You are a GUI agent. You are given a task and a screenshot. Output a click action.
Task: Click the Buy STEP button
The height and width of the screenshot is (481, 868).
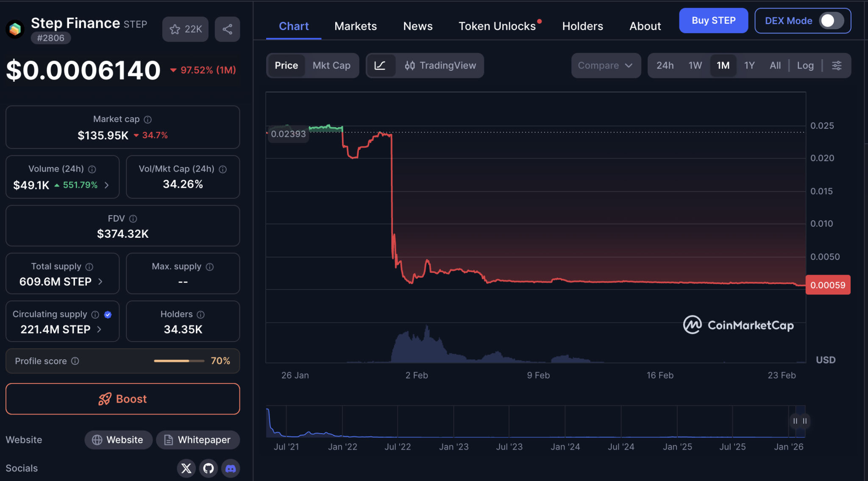pyautogui.click(x=713, y=21)
